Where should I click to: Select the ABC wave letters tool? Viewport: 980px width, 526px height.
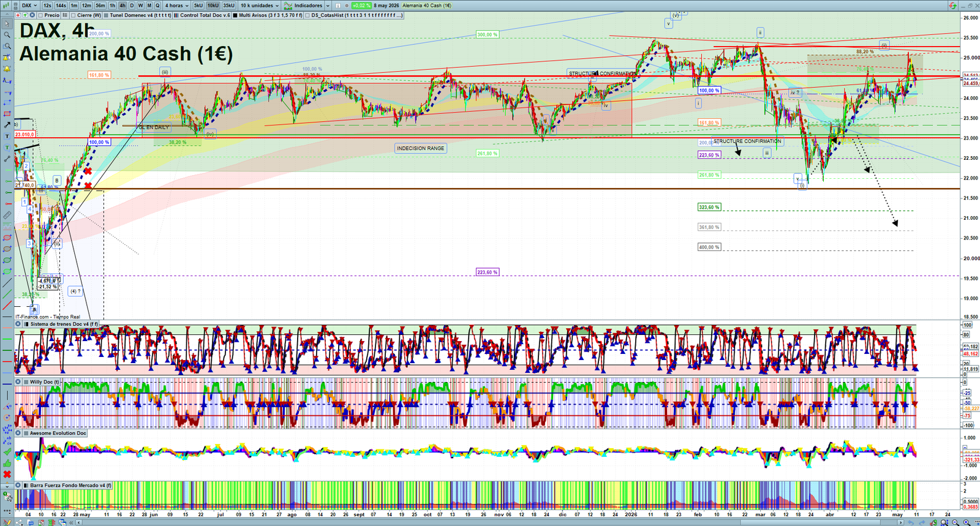[x=7, y=440]
